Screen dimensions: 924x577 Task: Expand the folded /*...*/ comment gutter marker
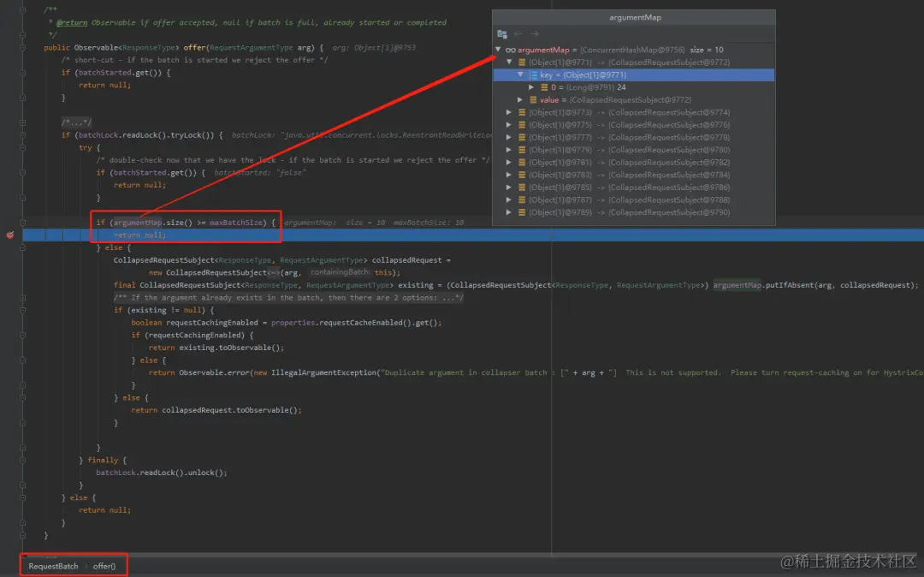point(23,122)
